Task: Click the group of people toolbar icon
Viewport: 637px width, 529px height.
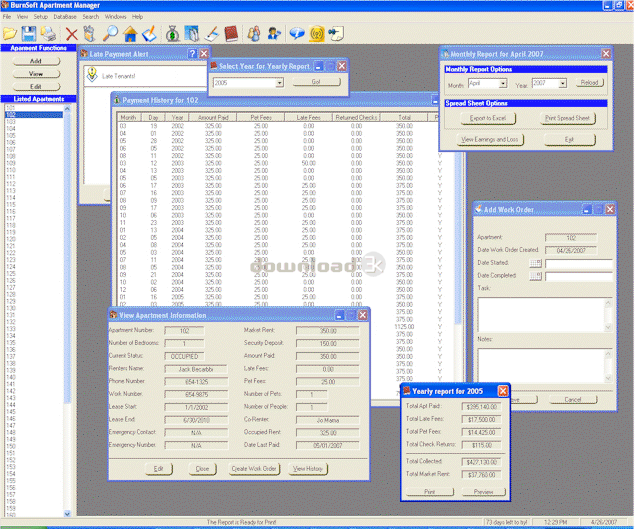Action: coord(254,34)
